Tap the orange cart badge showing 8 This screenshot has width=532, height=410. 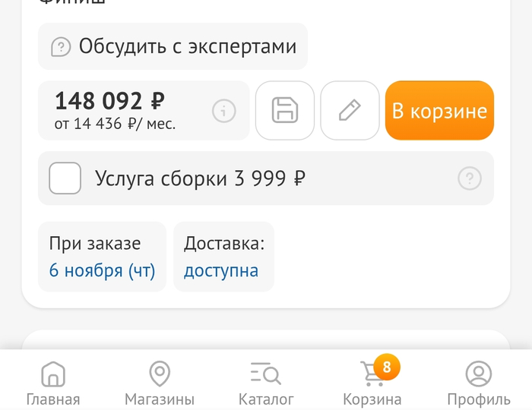coord(387,367)
